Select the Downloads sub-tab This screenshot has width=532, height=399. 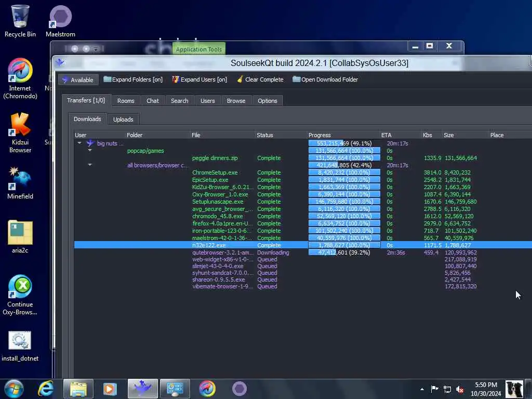[x=87, y=119]
